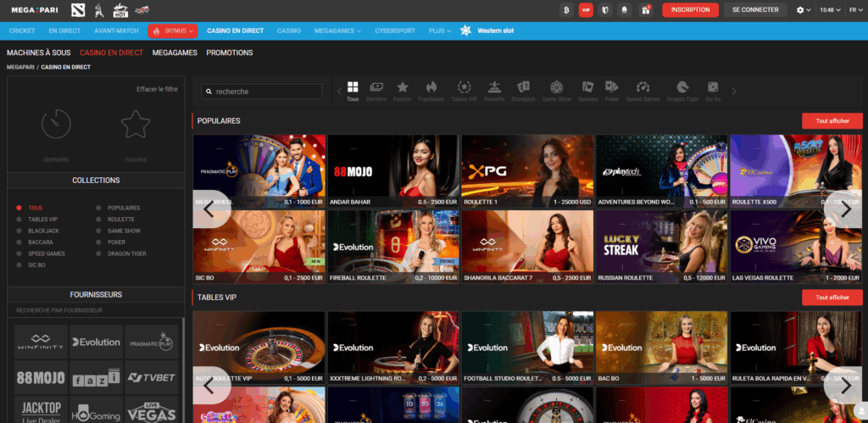Switch to Machines à sous tab

tap(39, 53)
